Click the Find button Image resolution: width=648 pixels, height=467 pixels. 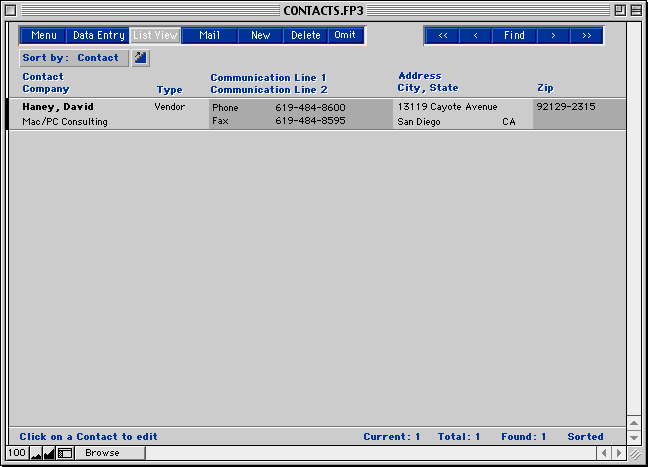514,36
